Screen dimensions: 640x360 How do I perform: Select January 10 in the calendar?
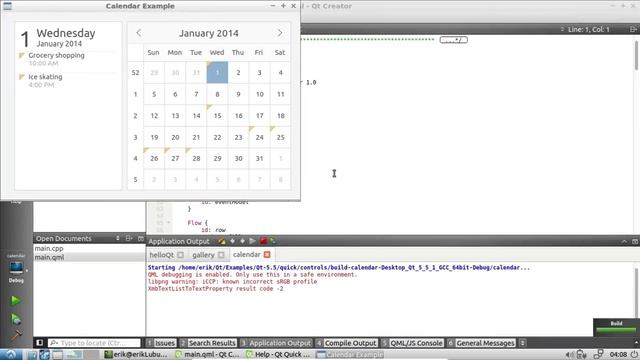tap(259, 94)
